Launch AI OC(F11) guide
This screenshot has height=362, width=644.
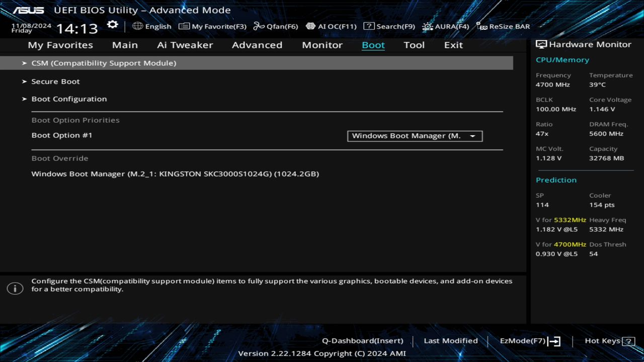[x=331, y=26]
